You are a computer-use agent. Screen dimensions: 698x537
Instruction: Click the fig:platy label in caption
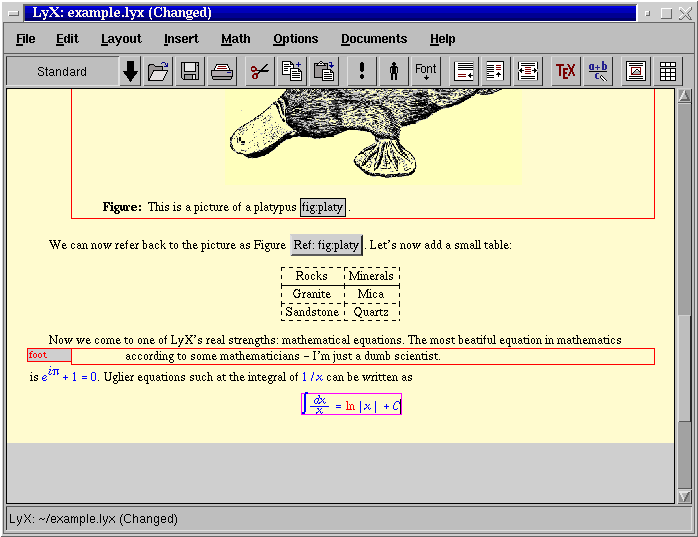coord(322,207)
